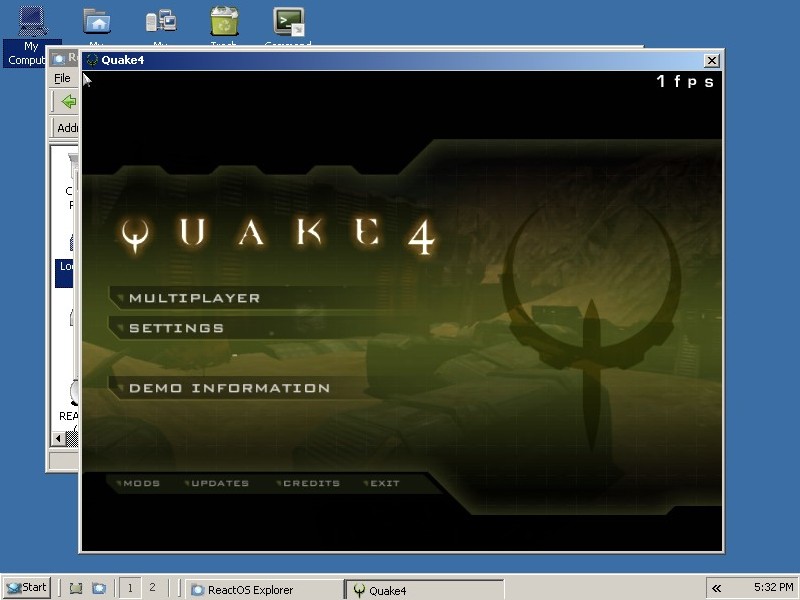This screenshot has height=600, width=800.
Task: Open the Updates option
Action: pos(220,483)
